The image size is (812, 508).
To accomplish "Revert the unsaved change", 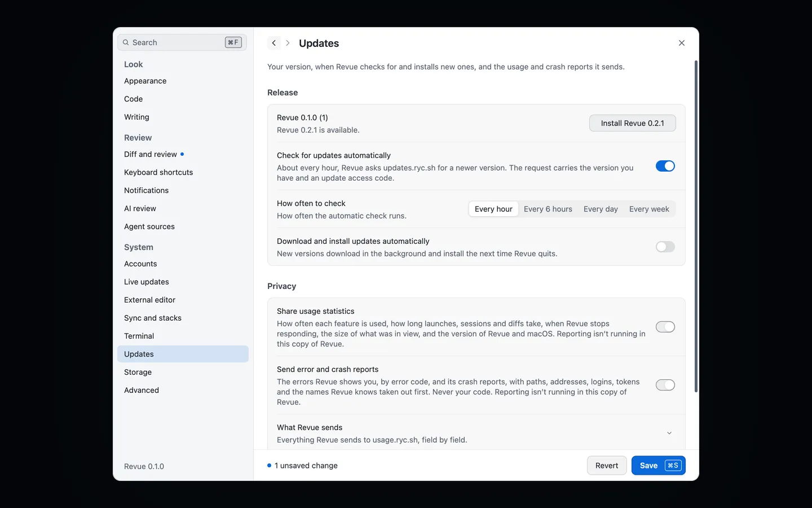I will 607,465.
